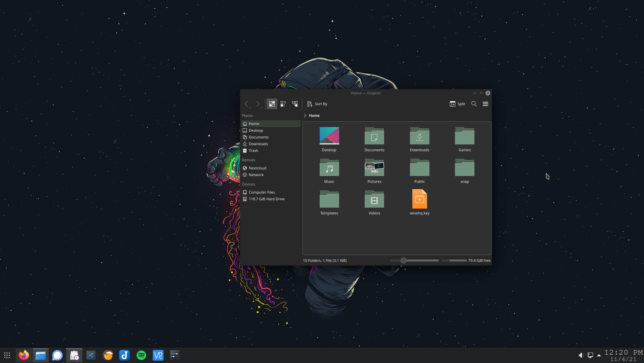
Task: Select the tree view mode
Action: click(295, 104)
